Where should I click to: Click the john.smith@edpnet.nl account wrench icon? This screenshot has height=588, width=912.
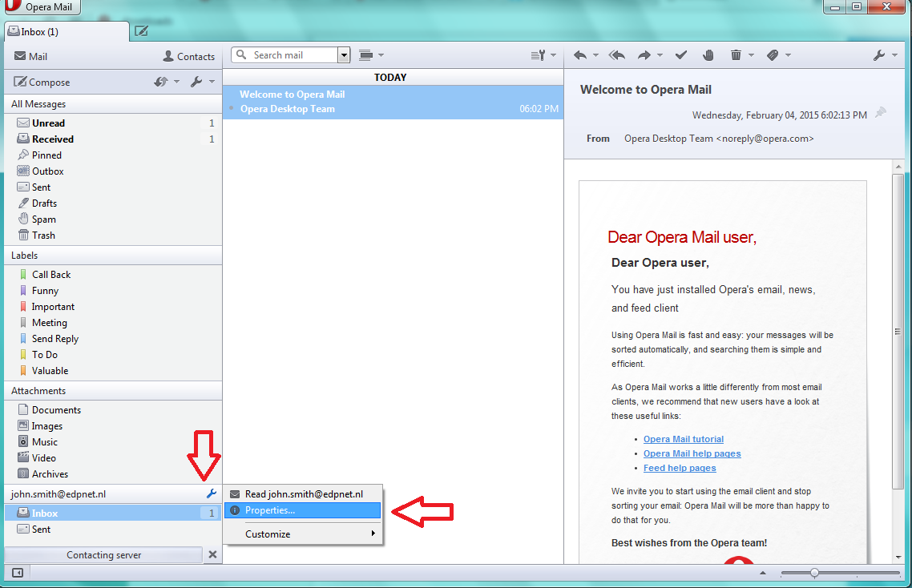pyautogui.click(x=211, y=493)
